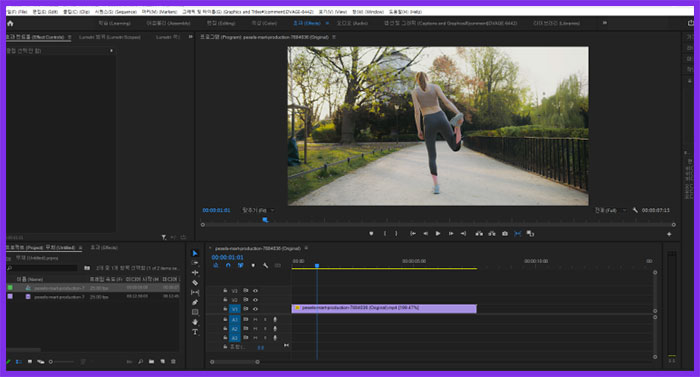Expand the workspace overflow chevron
Screen dimensions: 700x377
pos(605,23)
